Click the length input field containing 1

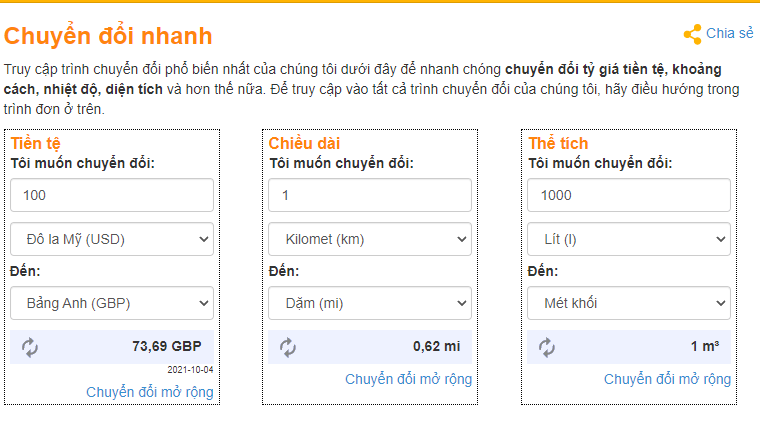[370, 195]
